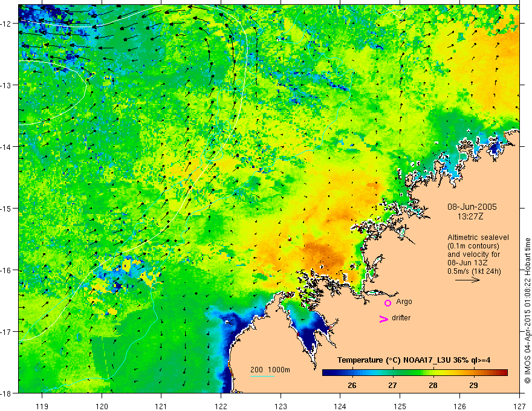The image size is (532, 411).
Task: Click the 'Altimetric sealevel' caption line
Action: (478, 238)
